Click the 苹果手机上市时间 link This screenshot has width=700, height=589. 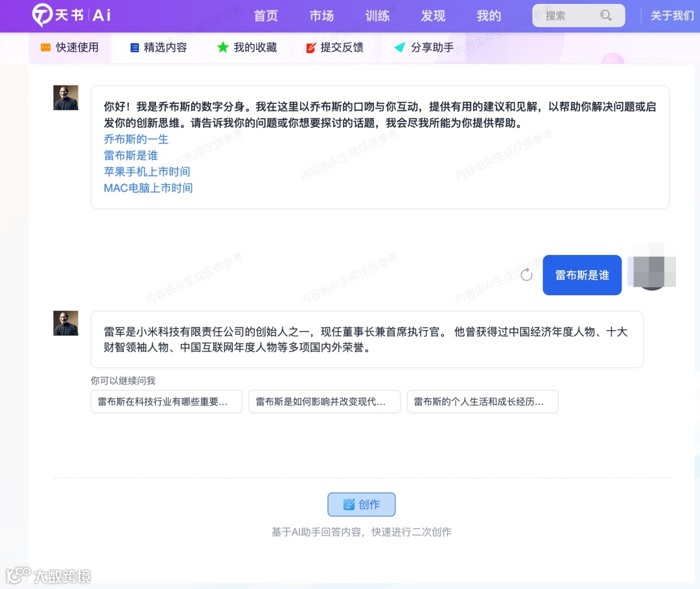coord(147,172)
